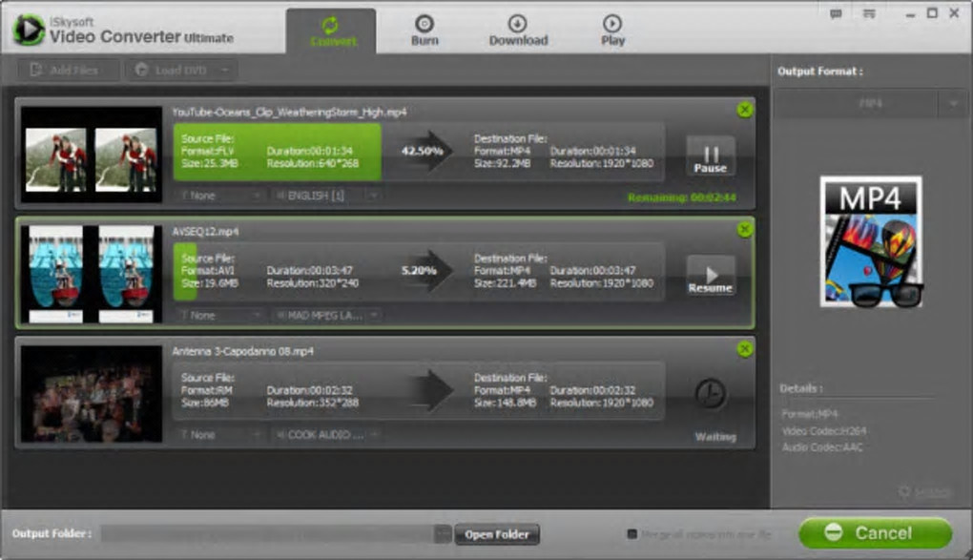Open ENGLISH audio track dropdown

tap(326, 196)
